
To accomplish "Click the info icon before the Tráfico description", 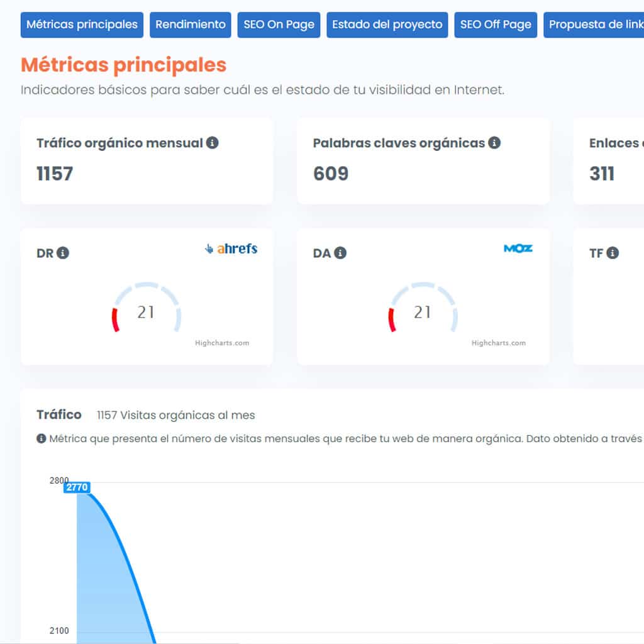I will [x=40, y=438].
